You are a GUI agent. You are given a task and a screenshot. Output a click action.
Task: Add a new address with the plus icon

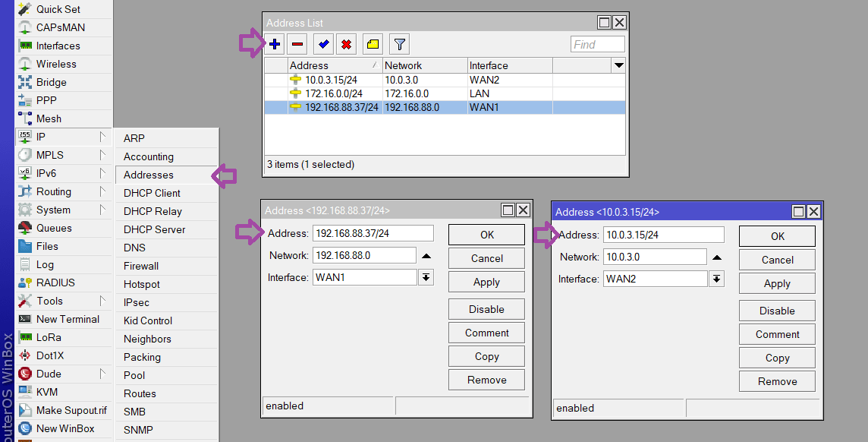coord(274,43)
